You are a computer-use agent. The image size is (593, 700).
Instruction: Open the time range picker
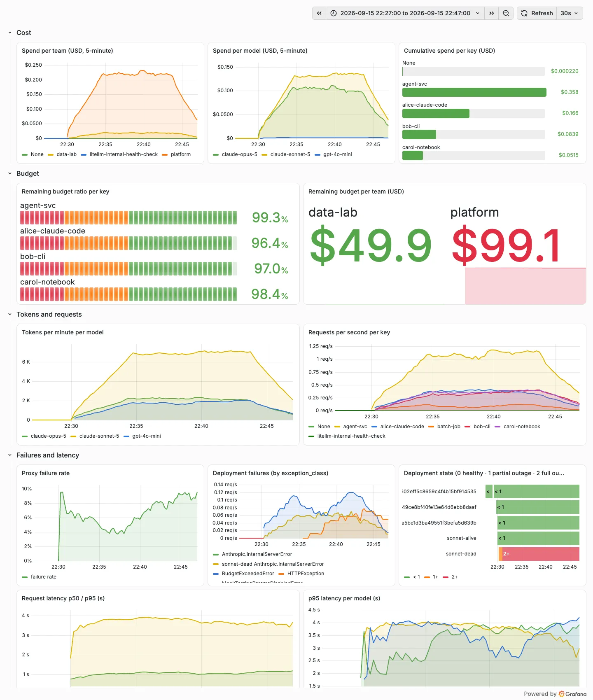point(405,13)
